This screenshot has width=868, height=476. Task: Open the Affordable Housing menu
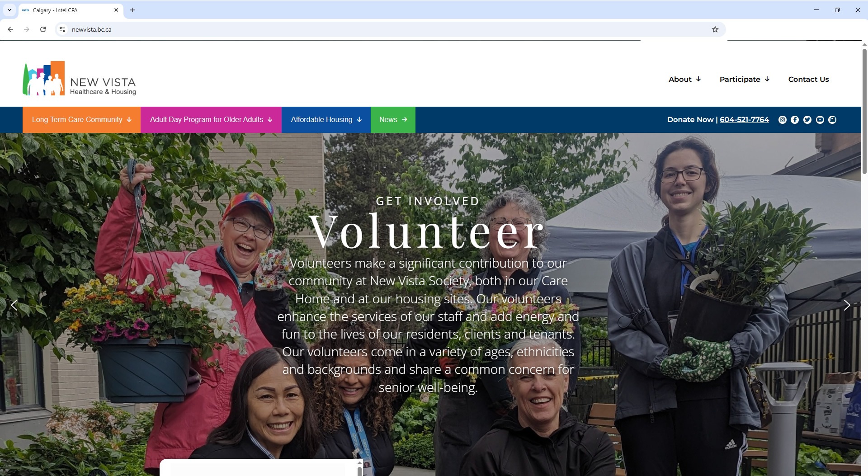click(326, 120)
